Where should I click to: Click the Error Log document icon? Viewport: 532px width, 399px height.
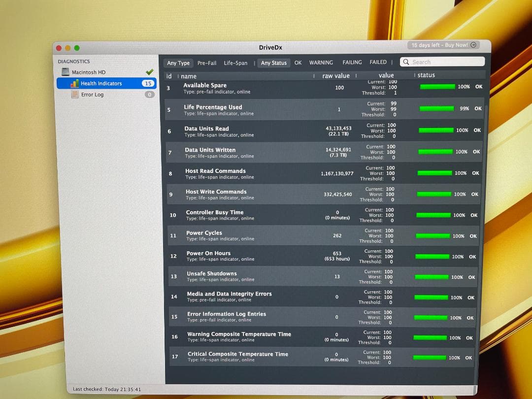(75, 95)
